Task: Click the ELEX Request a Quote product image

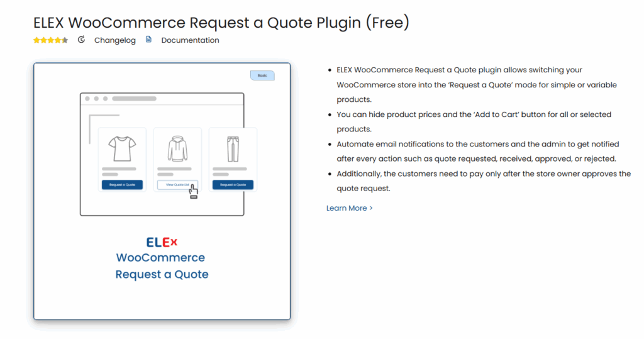Action: coord(162,191)
